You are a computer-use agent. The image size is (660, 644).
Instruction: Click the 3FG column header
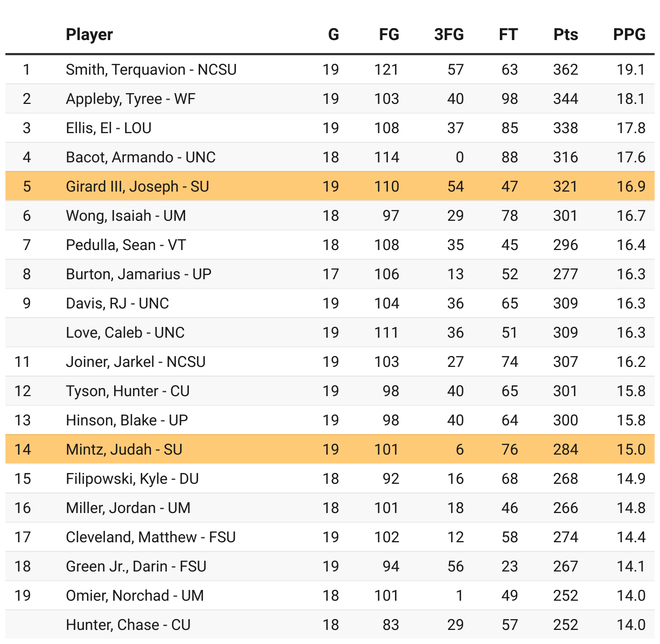coord(449,35)
